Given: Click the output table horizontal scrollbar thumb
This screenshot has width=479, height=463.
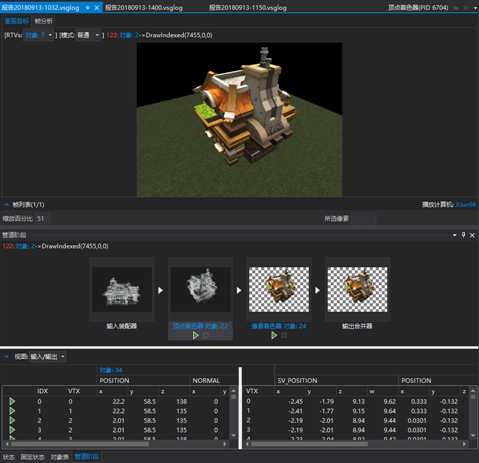Looking at the screenshot, I should coord(310,444).
